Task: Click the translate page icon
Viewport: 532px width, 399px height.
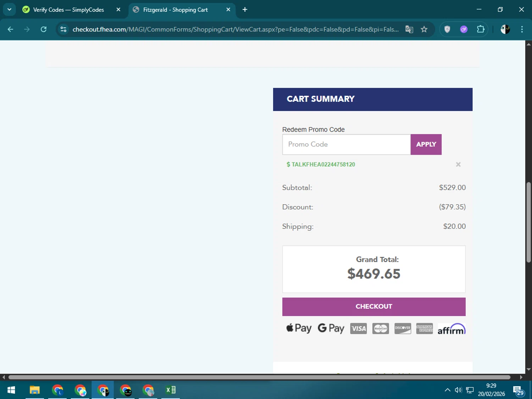Action: [x=409, y=29]
